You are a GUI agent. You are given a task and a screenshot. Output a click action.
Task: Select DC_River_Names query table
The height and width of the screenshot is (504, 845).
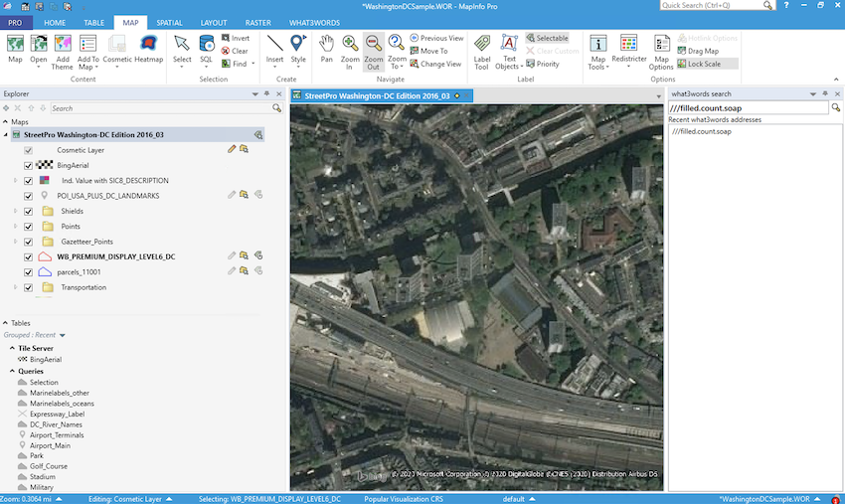tap(56, 424)
